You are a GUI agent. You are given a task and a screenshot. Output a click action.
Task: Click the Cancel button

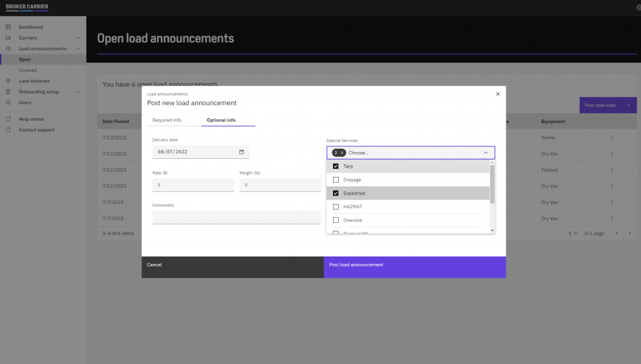233,267
